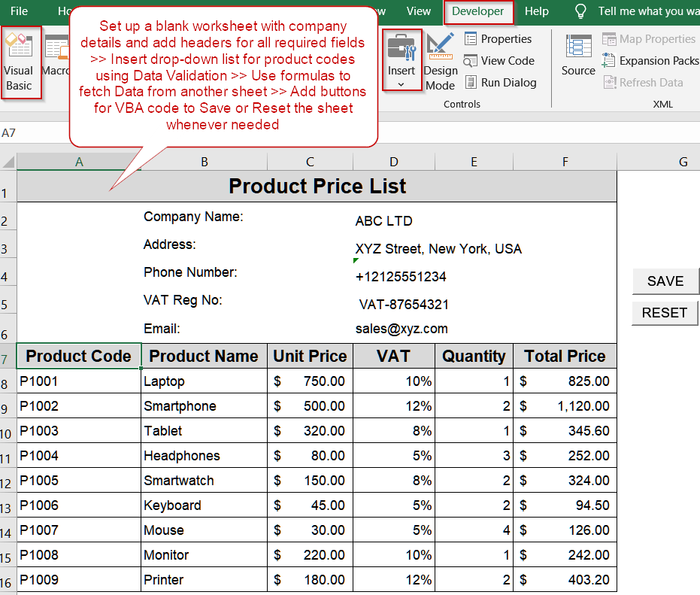
Task: Open the Help tab
Action: (537, 11)
